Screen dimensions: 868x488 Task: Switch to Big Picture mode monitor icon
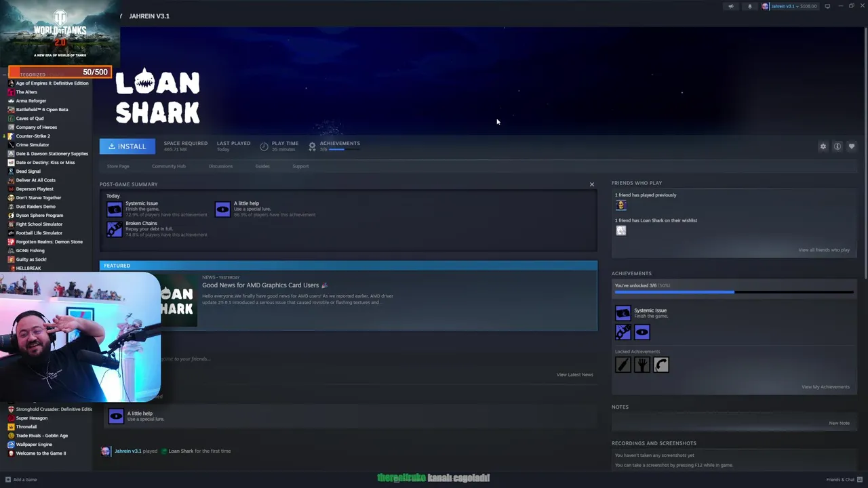pyautogui.click(x=827, y=6)
